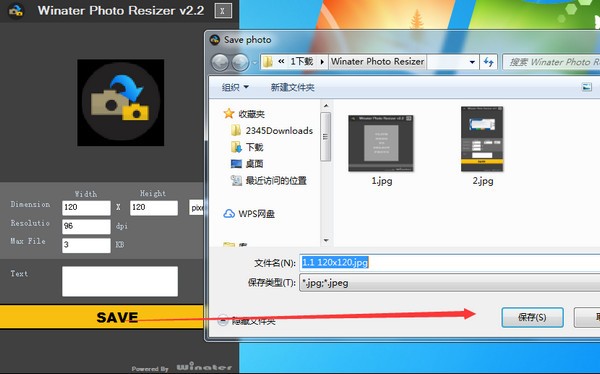Viewport: 600px width, 374px height.
Task: Edit the Resolution dpi field
Action: [86, 226]
